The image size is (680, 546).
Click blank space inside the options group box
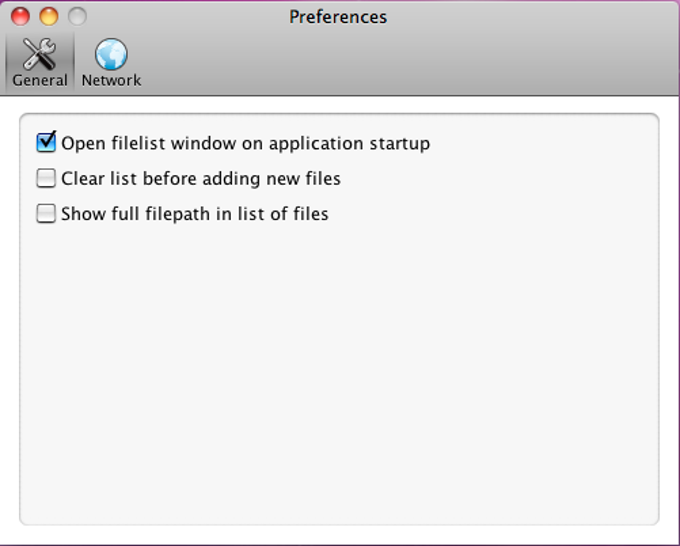pos(339,369)
